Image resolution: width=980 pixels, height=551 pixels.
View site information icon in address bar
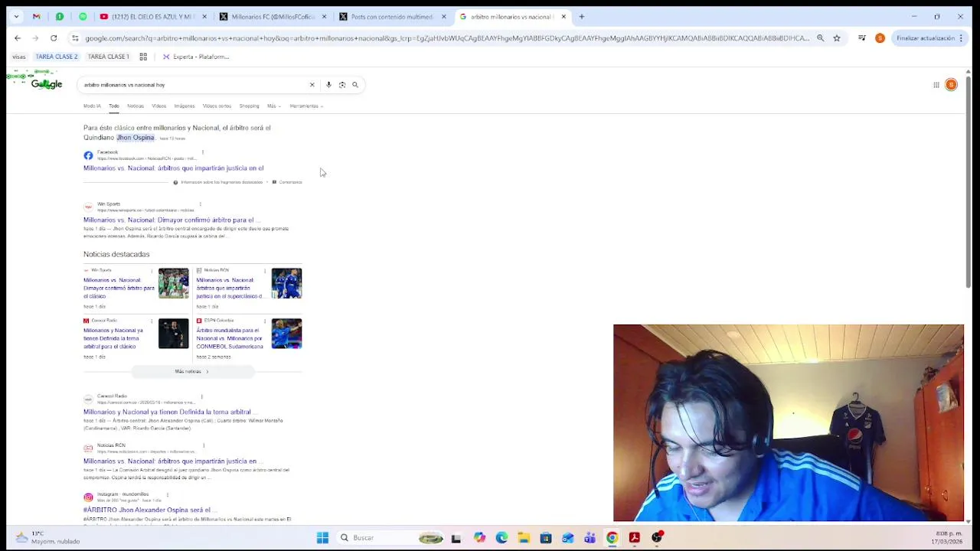(x=75, y=37)
